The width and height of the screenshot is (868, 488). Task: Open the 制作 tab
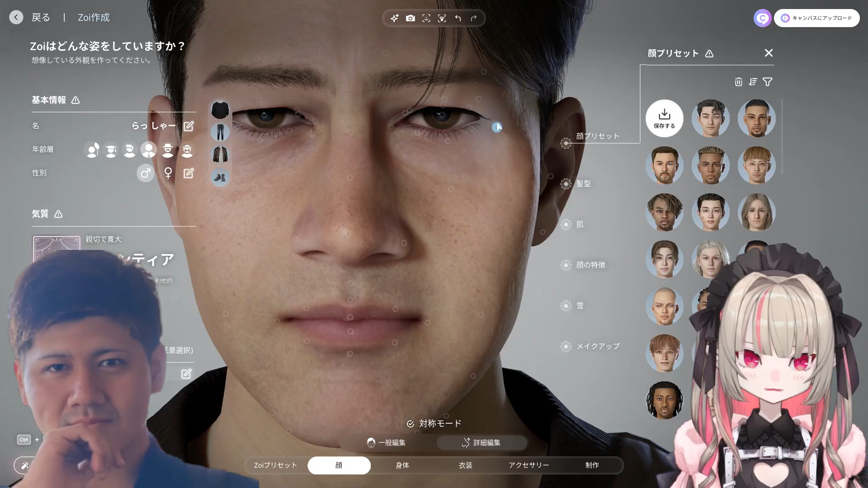(592, 465)
